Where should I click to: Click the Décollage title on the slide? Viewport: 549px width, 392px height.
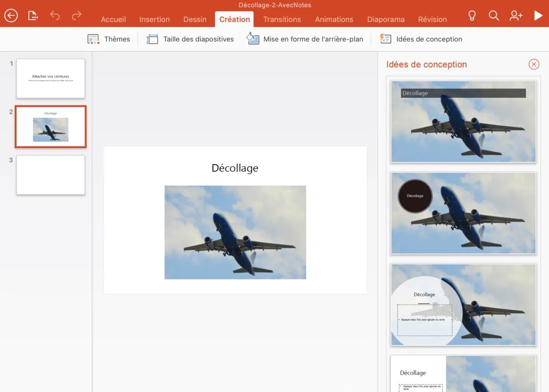[x=235, y=168]
